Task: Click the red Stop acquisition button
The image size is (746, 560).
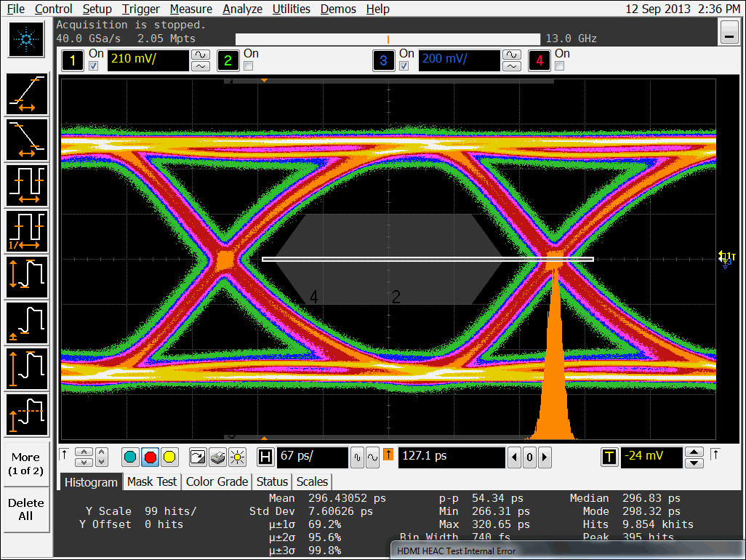Action: pos(150,457)
